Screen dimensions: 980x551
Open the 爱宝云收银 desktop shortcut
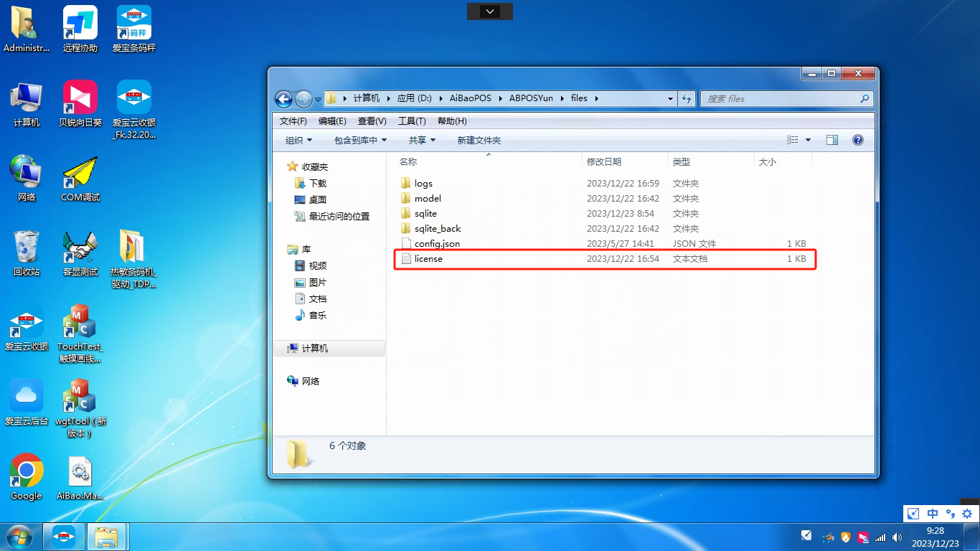[27, 327]
